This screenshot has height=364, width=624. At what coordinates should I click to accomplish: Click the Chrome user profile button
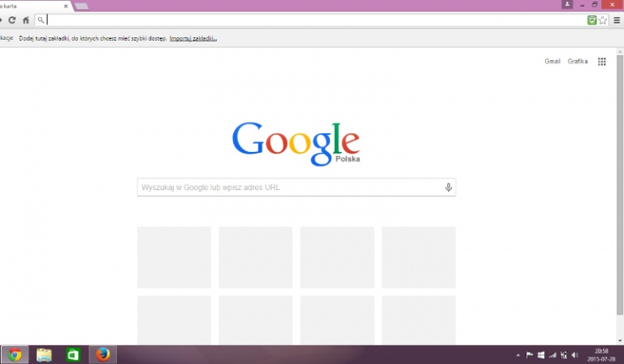coord(566,5)
